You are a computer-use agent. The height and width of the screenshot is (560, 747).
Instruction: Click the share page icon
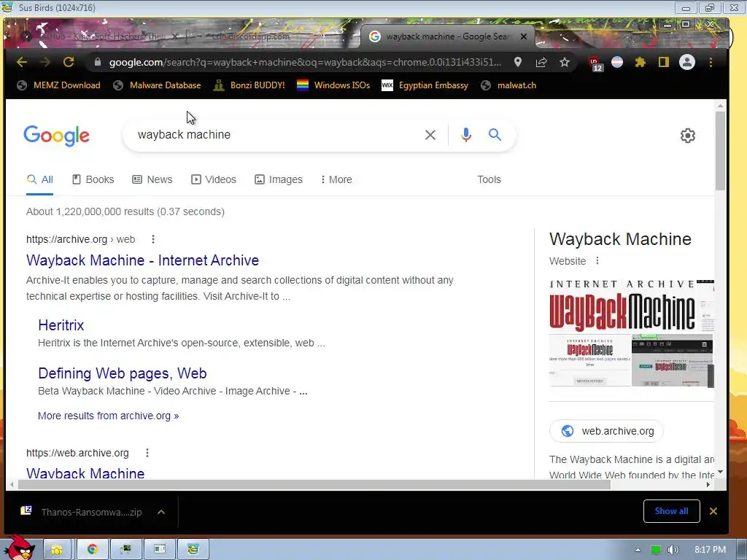541,63
